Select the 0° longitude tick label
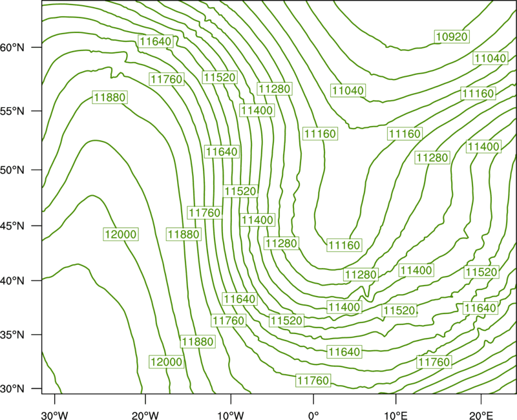 (313, 415)
